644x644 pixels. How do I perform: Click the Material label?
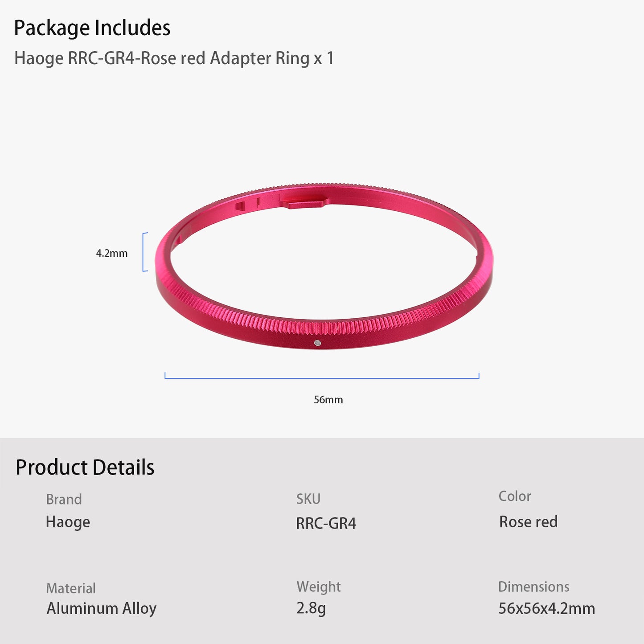point(71,588)
